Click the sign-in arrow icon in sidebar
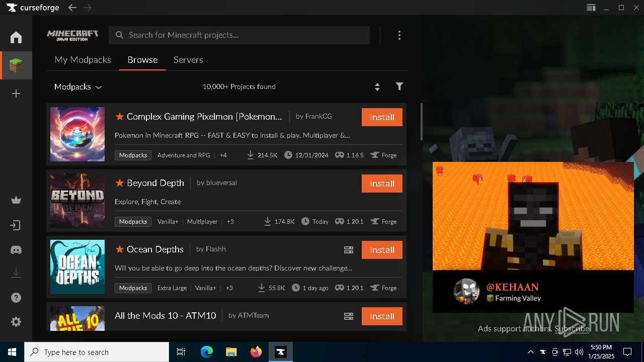The height and width of the screenshot is (362, 644). [16, 225]
